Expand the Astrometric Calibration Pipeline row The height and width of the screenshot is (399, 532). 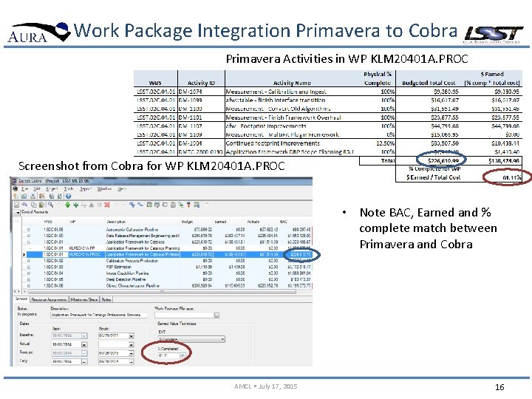[29, 230]
